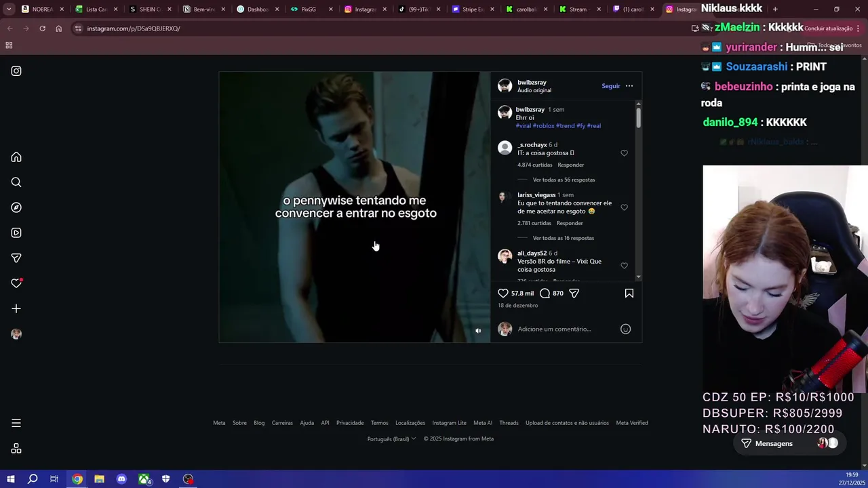Viewport: 868px width, 488px height.
Task: Open the Português (Brasil) language dropdown
Action: pyautogui.click(x=391, y=439)
